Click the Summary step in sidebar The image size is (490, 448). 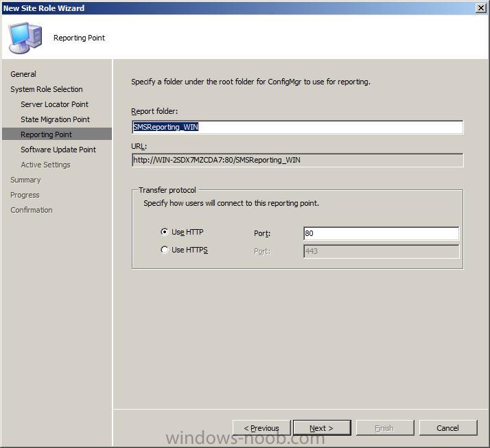(25, 180)
